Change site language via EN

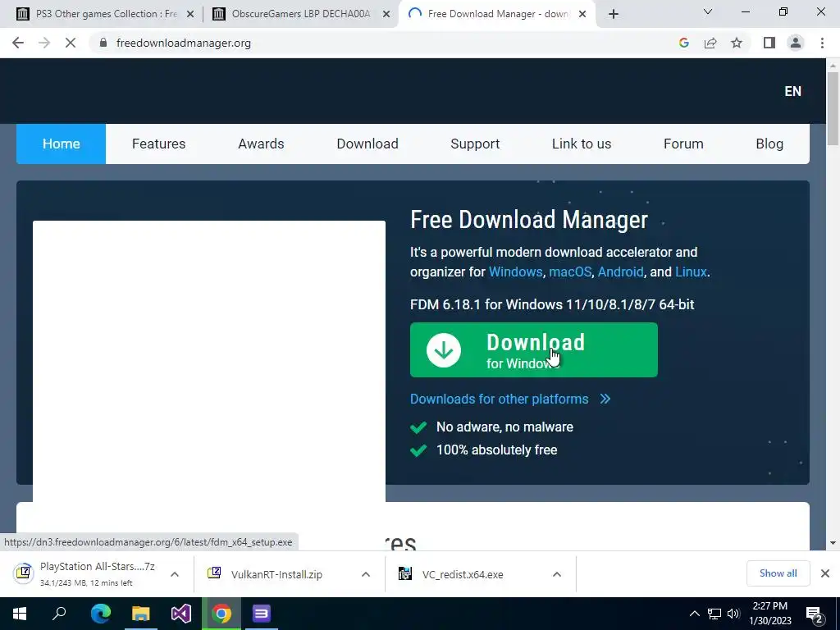pos(793,91)
